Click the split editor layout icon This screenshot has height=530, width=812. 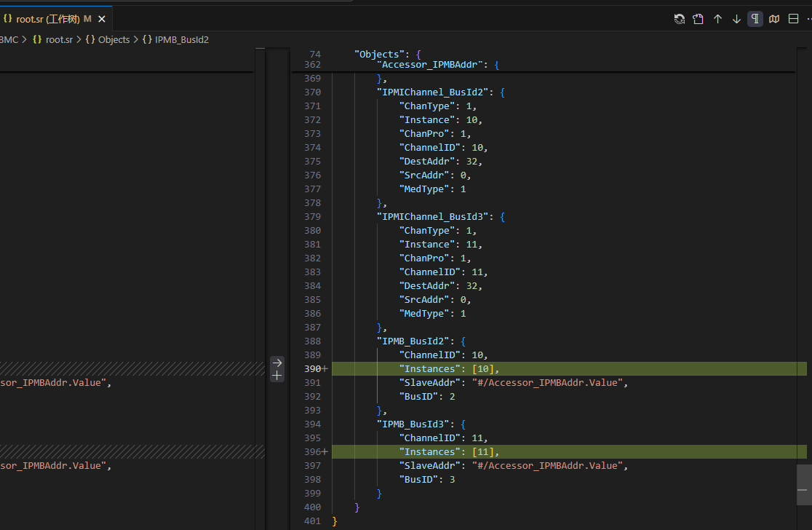(793, 19)
